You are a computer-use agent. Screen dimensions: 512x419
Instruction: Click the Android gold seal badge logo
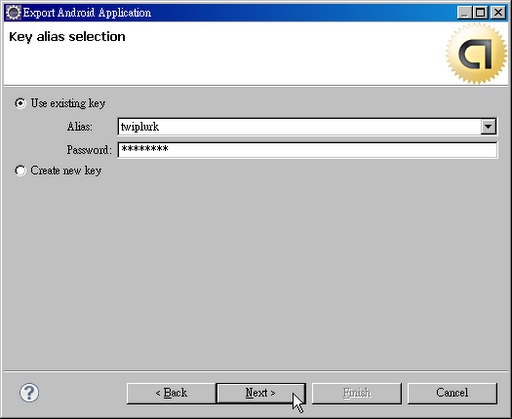click(476, 53)
